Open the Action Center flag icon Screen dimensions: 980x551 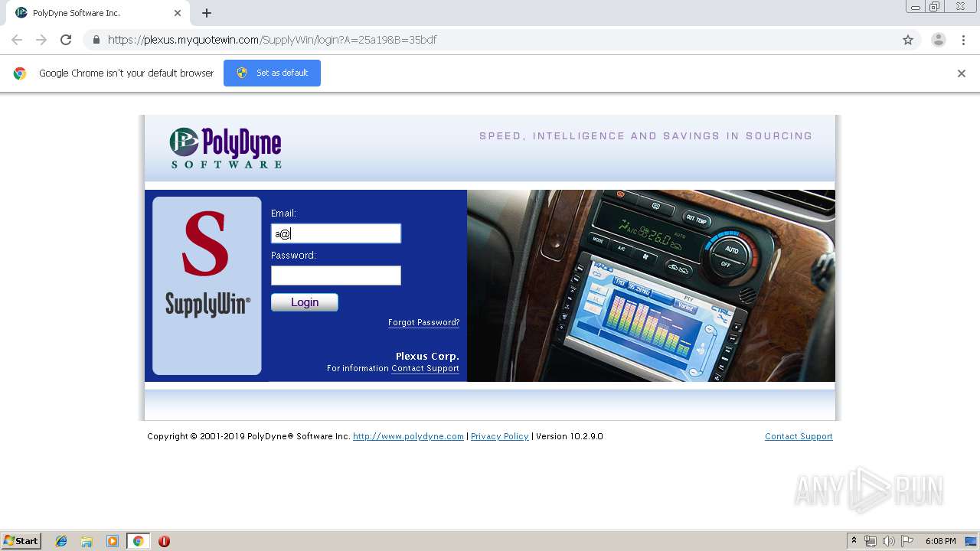pyautogui.click(x=907, y=541)
